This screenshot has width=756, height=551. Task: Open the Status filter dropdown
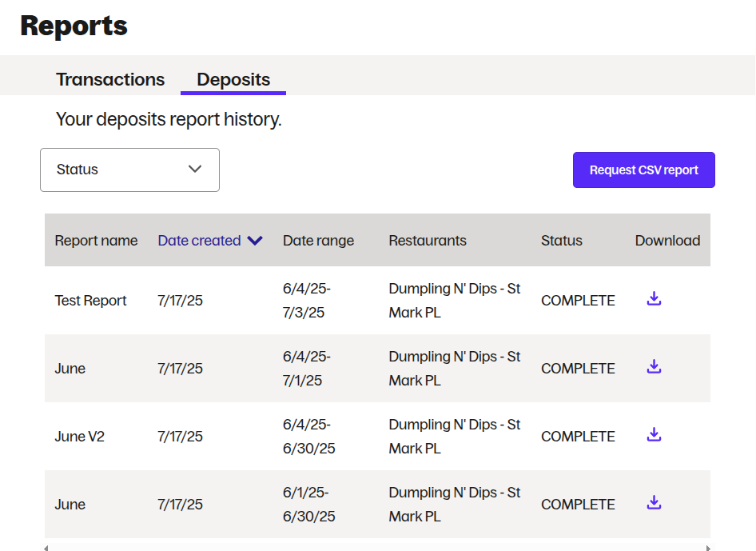pos(129,170)
